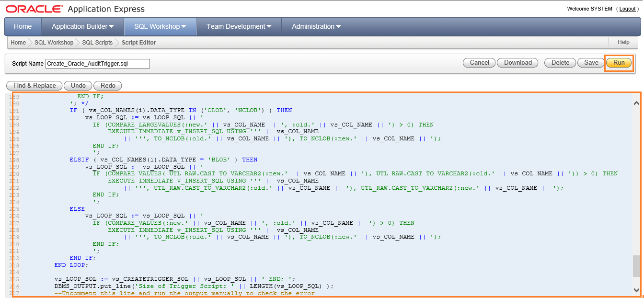The width and height of the screenshot is (644, 298).
Task: Expand the Administration dropdown arrow
Action: 338,27
